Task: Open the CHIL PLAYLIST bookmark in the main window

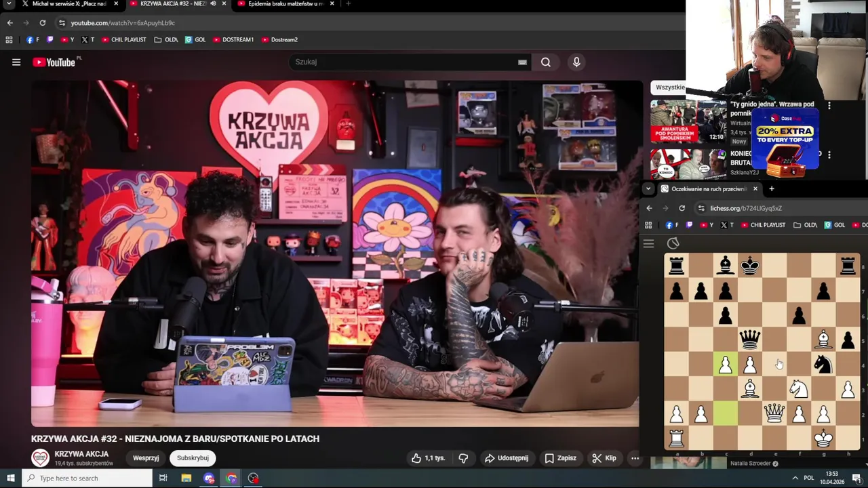Action: (x=124, y=40)
